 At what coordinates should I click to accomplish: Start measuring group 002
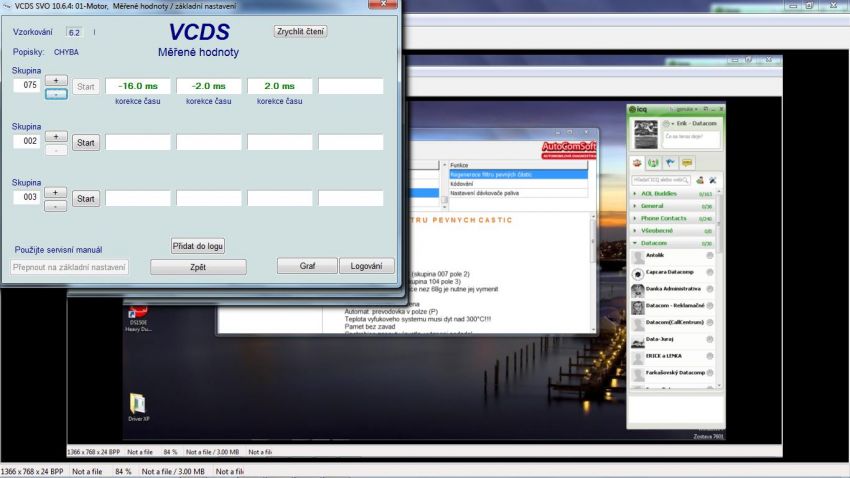86,143
